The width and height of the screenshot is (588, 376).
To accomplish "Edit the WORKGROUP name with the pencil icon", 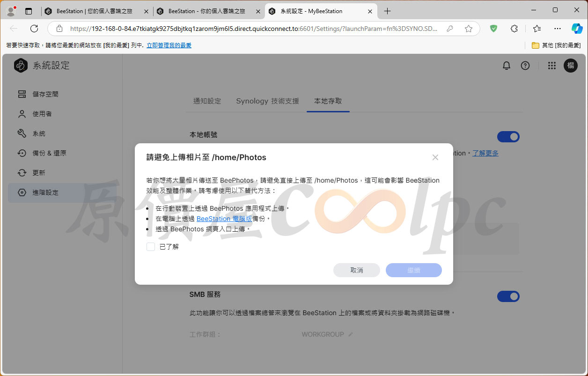I will (351, 334).
